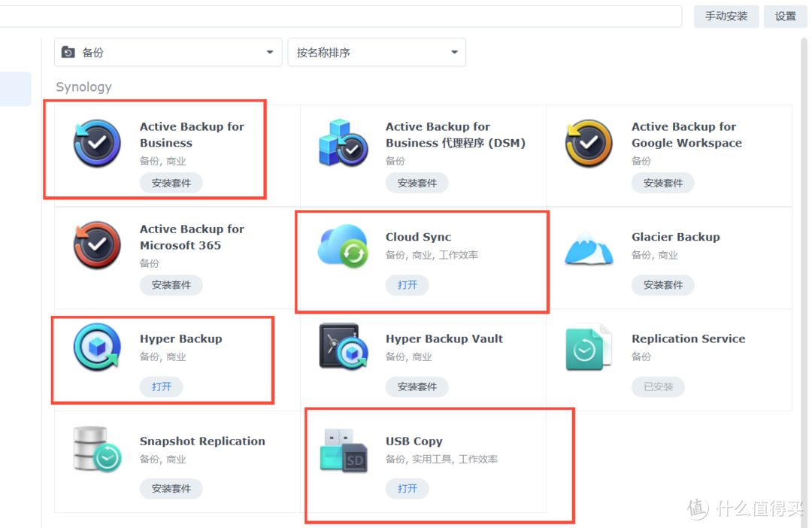Open 设置 settings button
The width and height of the screenshot is (812, 528).
point(785,17)
